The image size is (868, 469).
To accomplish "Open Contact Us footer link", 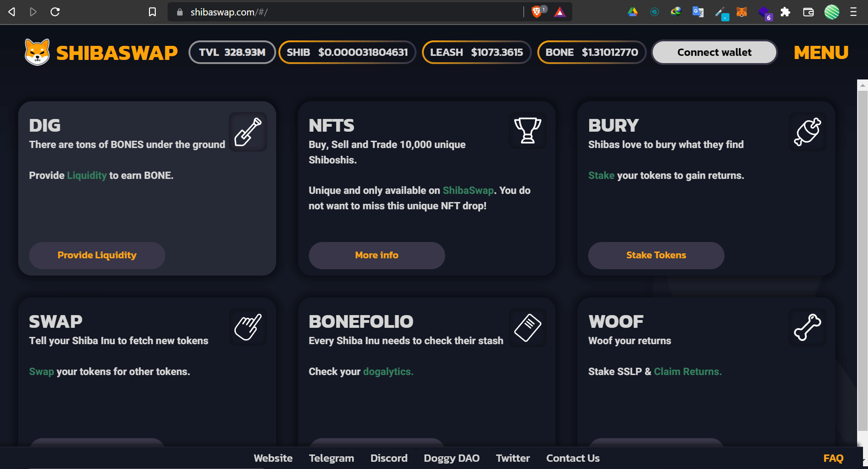I will pos(573,458).
